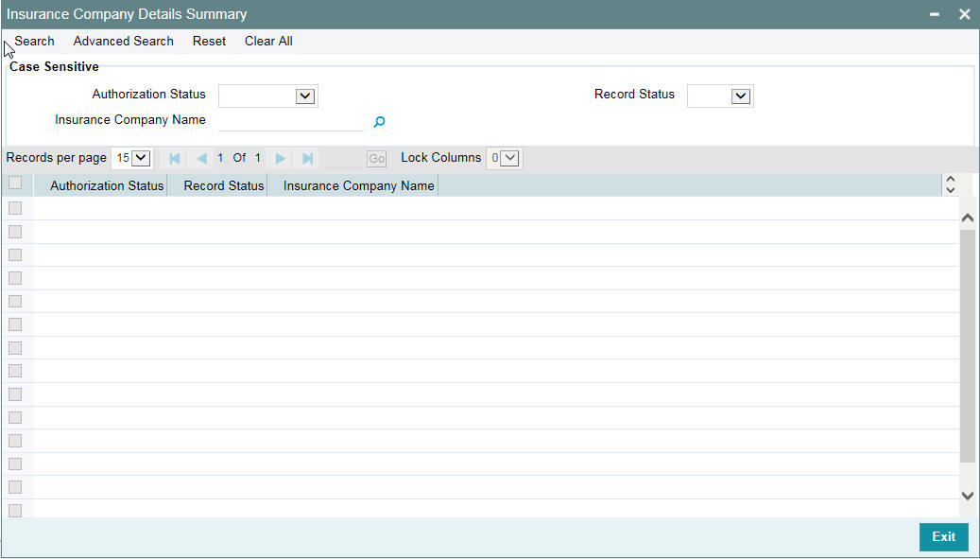This screenshot has width=980, height=559.
Task: Click Reset in the toolbar
Action: click(x=210, y=42)
